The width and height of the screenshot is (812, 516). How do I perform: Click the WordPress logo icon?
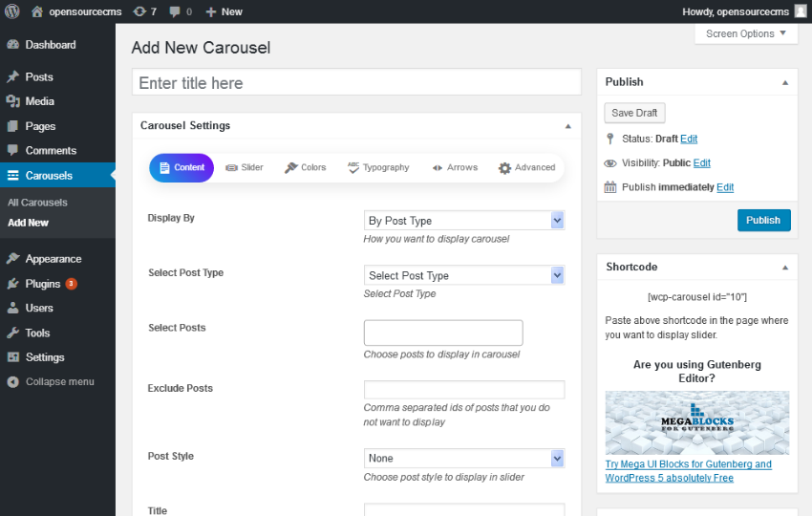(11, 11)
